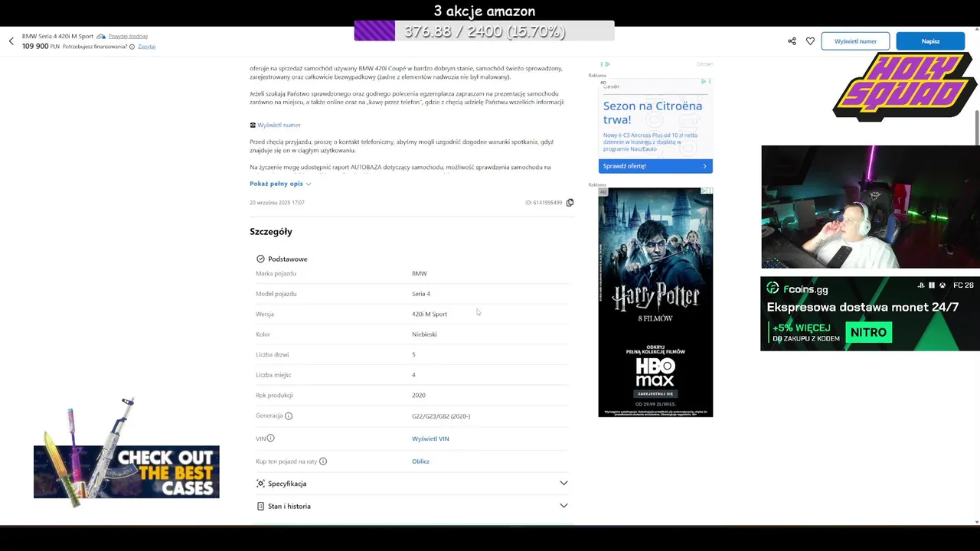The width and height of the screenshot is (980, 551).
Task: Click the 'Seria 4' model value
Action: tap(421, 294)
